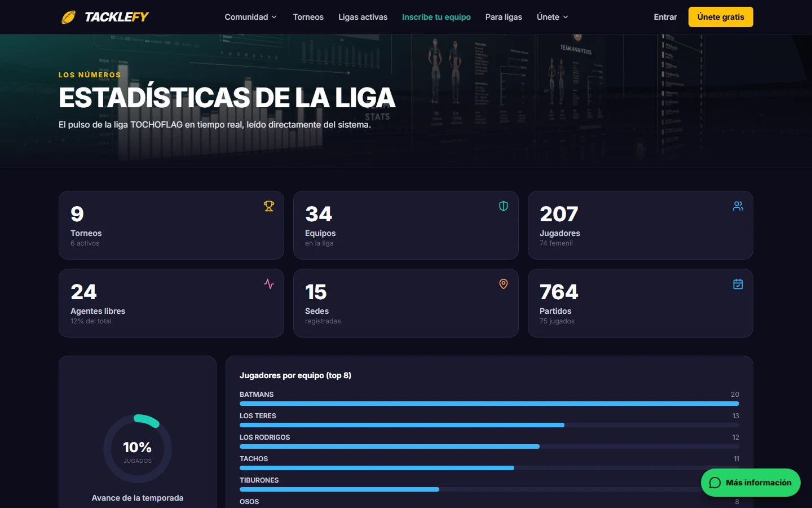This screenshot has height=508, width=812.
Task: Click the 'LOS RODRIGOS' team label
Action: 265,437
